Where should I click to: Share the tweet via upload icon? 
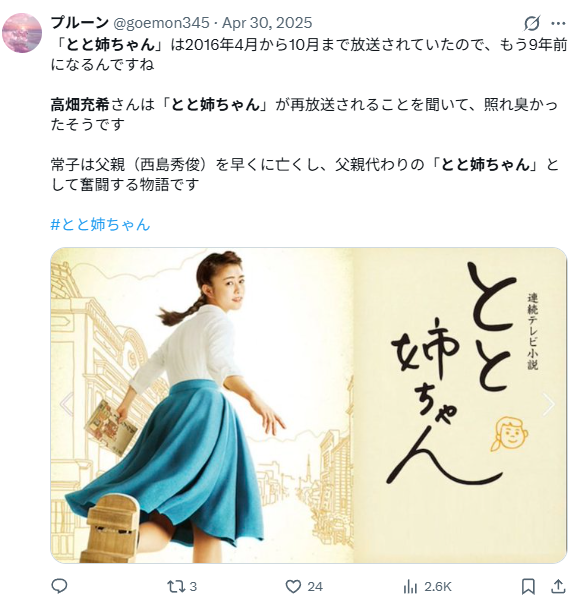pyautogui.click(x=558, y=586)
